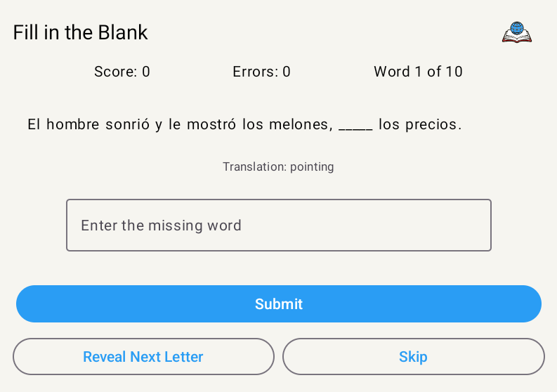Click the 'Translation: pointing' hint text
This screenshot has height=392, width=557.
click(x=278, y=166)
